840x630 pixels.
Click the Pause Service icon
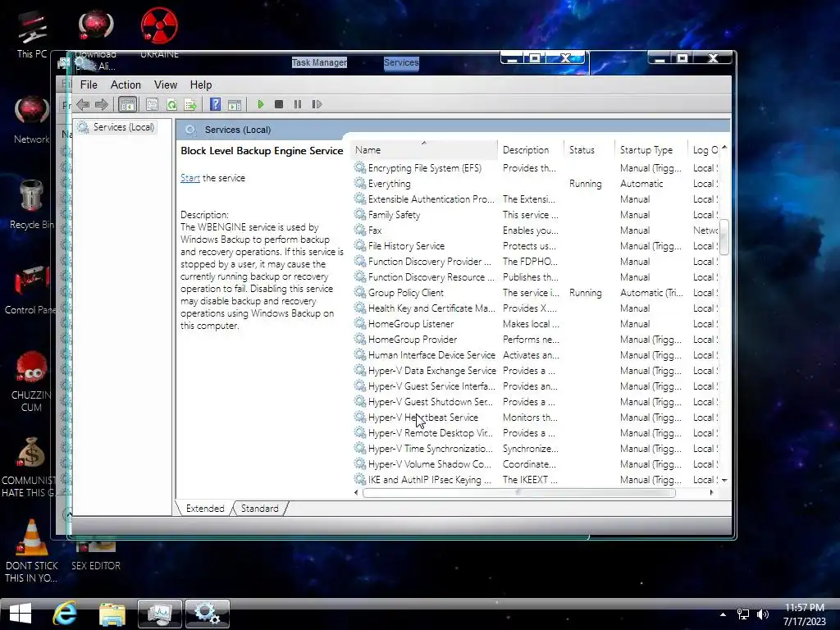pyautogui.click(x=298, y=104)
